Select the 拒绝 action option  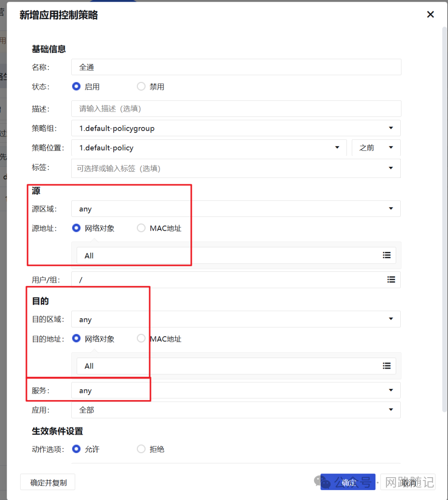pyautogui.click(x=141, y=449)
